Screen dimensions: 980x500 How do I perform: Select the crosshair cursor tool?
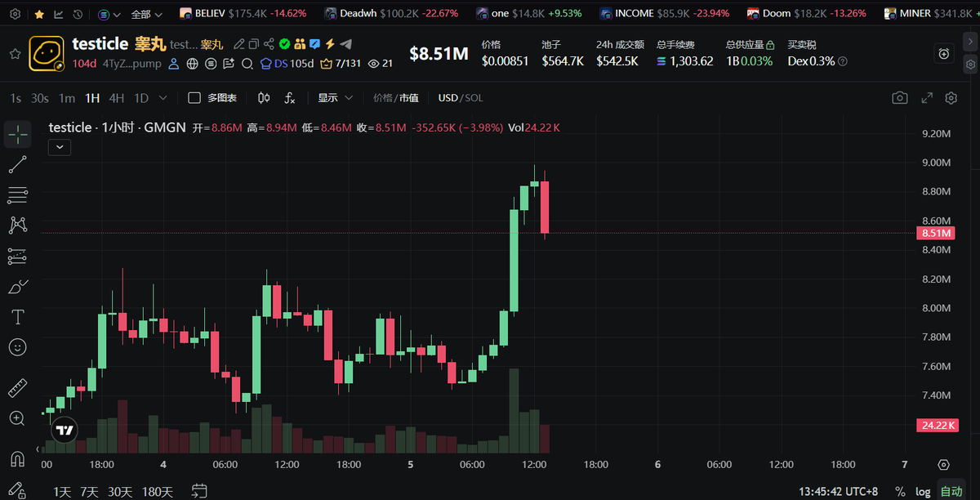coord(17,134)
